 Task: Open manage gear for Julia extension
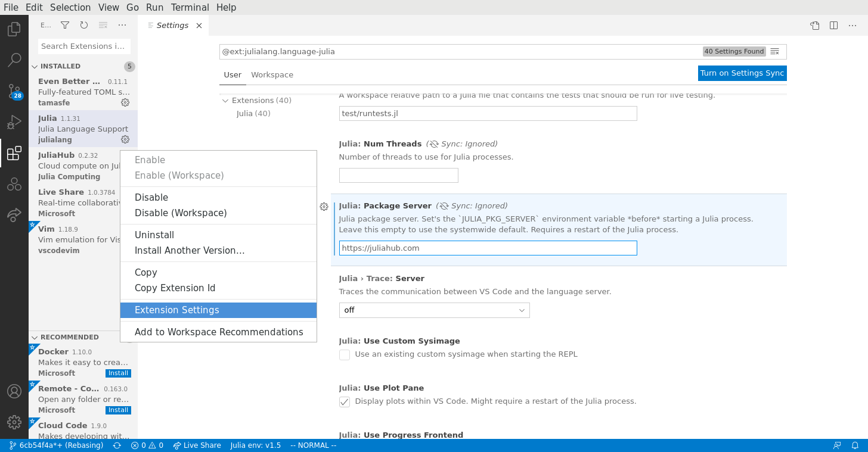tap(125, 139)
